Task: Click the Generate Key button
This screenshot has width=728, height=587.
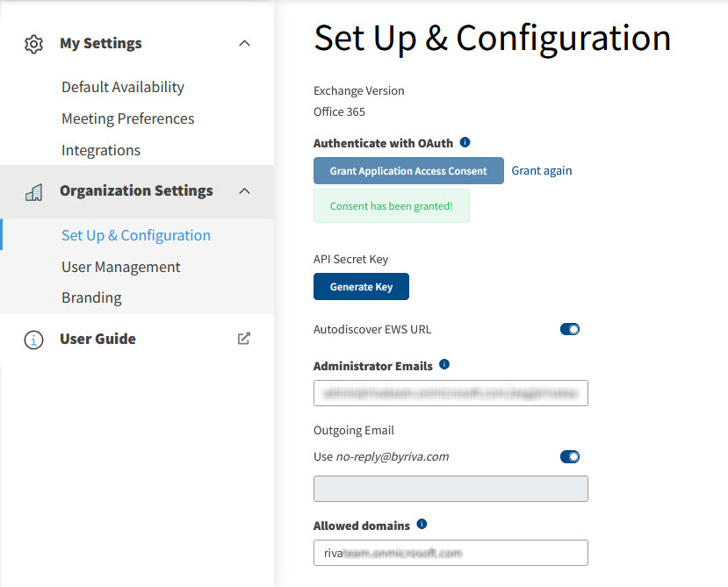Action: click(x=361, y=287)
